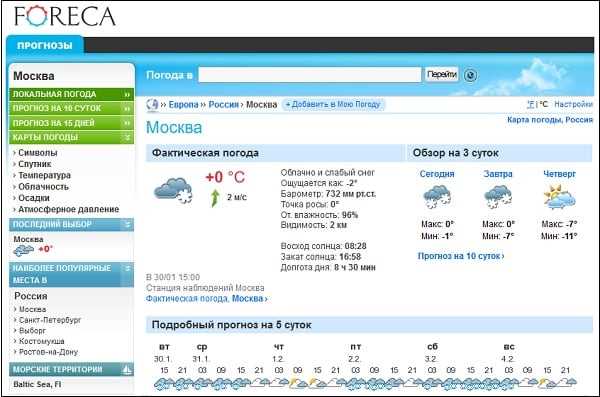Open the Baltic Sea, FI link
This screenshot has height=397, width=600.
point(37,384)
